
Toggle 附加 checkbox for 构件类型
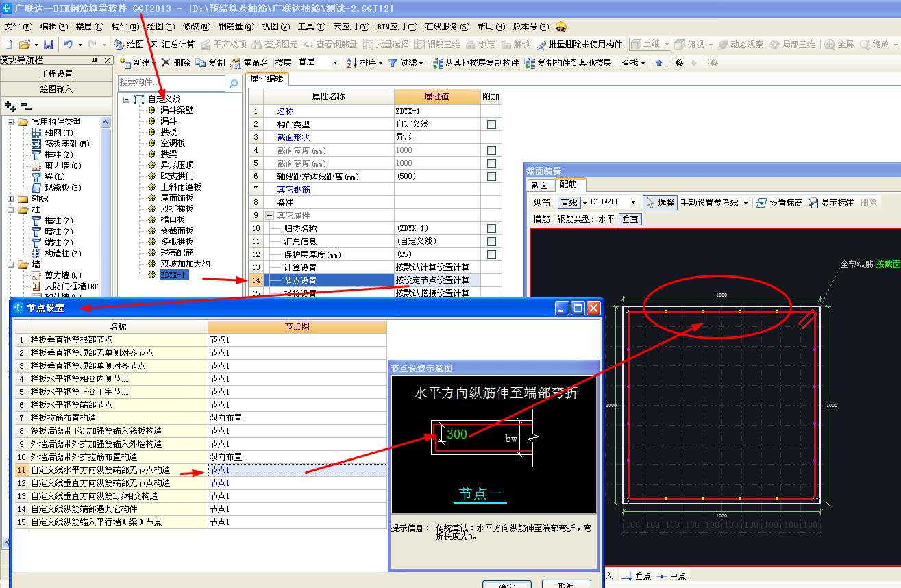491,124
